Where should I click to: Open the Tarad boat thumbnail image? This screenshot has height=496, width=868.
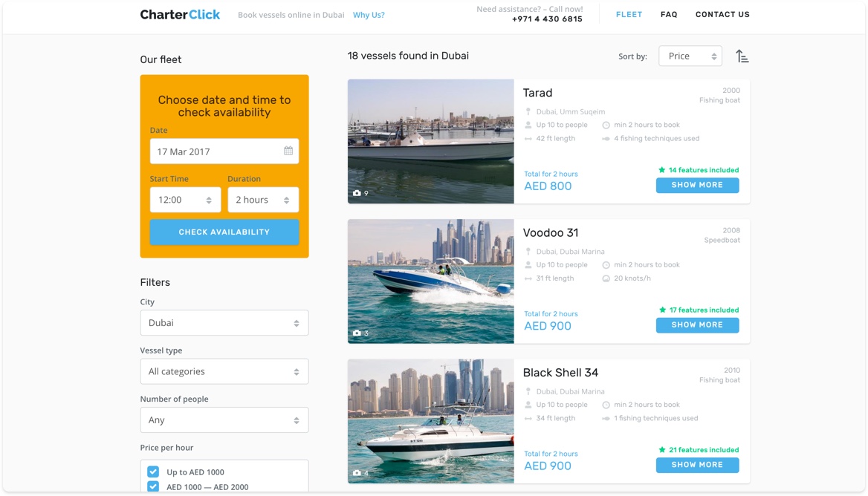click(431, 142)
